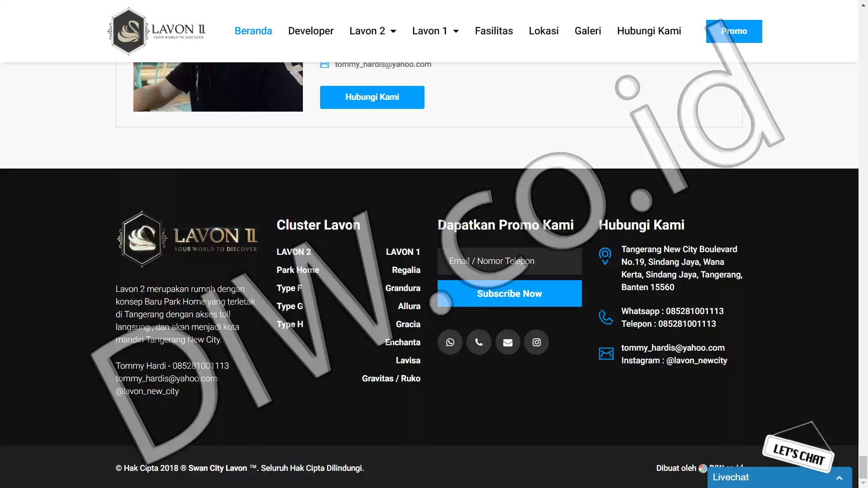868x488 pixels.
Task: Go to the Beranda menu item
Action: [253, 31]
